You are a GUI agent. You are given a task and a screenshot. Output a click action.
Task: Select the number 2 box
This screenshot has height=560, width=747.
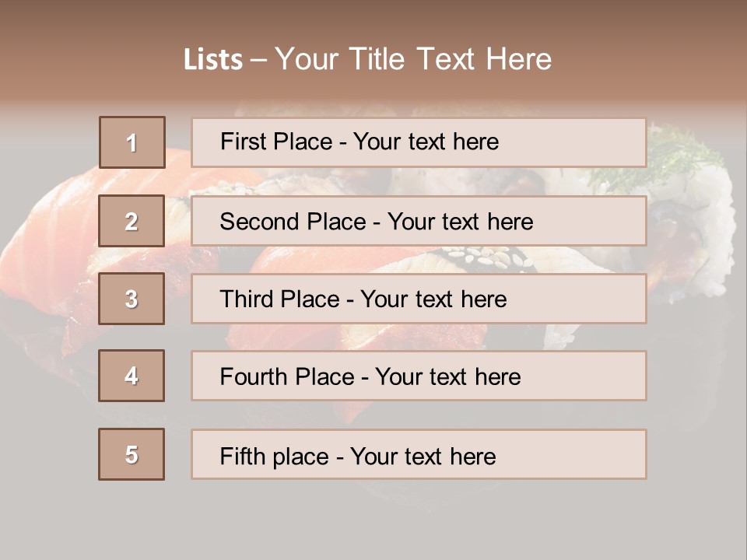pyautogui.click(x=132, y=221)
